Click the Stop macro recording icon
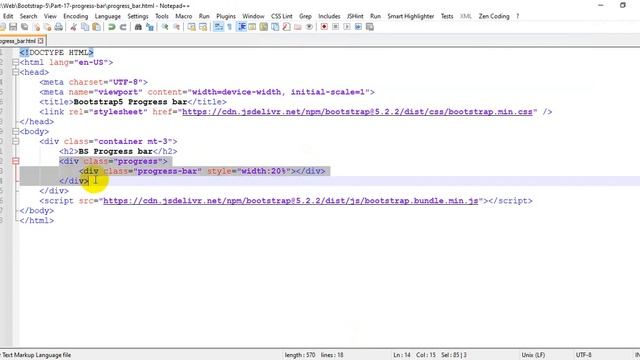Image resolution: width=640 pixels, height=360 pixels. click(x=336, y=27)
